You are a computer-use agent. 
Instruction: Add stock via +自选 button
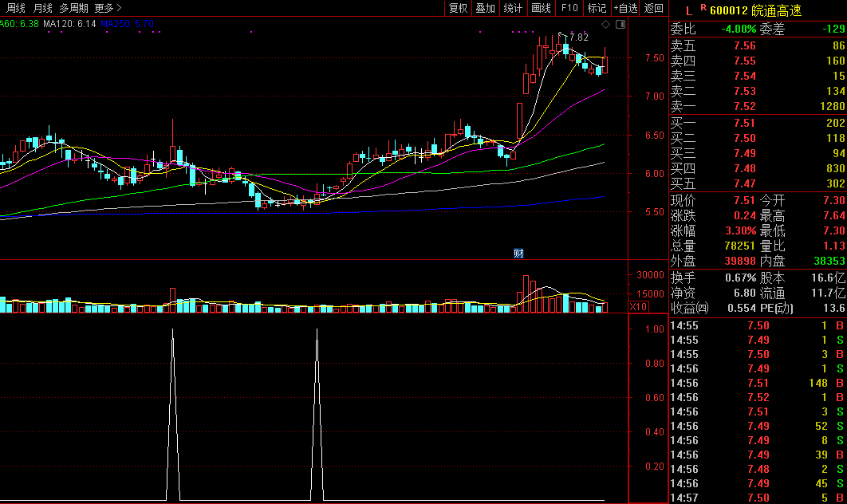(625, 8)
